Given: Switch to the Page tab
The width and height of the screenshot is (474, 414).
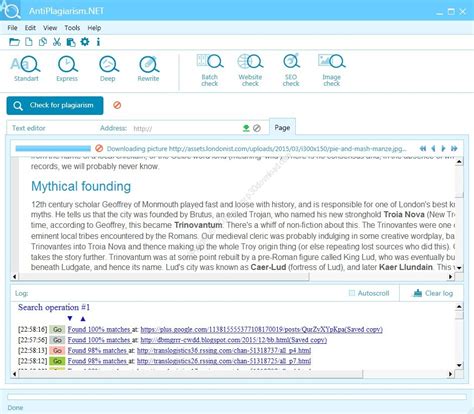Looking at the screenshot, I should (282, 128).
